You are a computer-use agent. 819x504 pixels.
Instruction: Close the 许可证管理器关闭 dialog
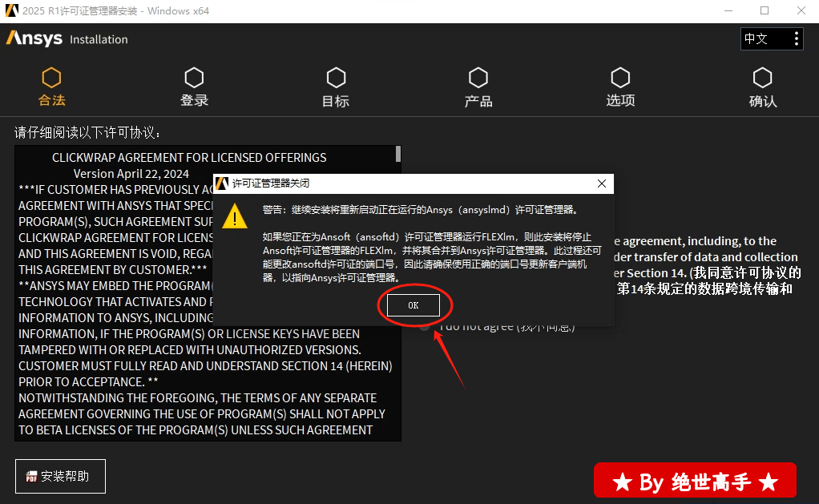602,183
